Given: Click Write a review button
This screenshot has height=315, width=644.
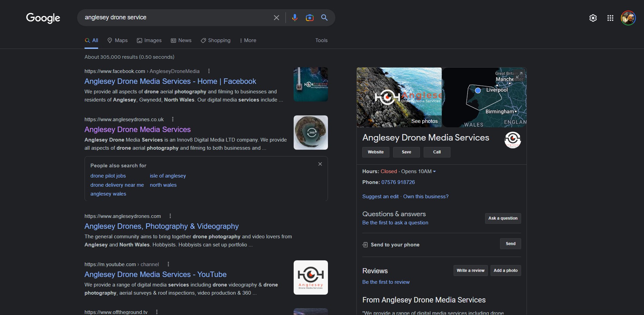Looking at the screenshot, I should pos(471,271).
